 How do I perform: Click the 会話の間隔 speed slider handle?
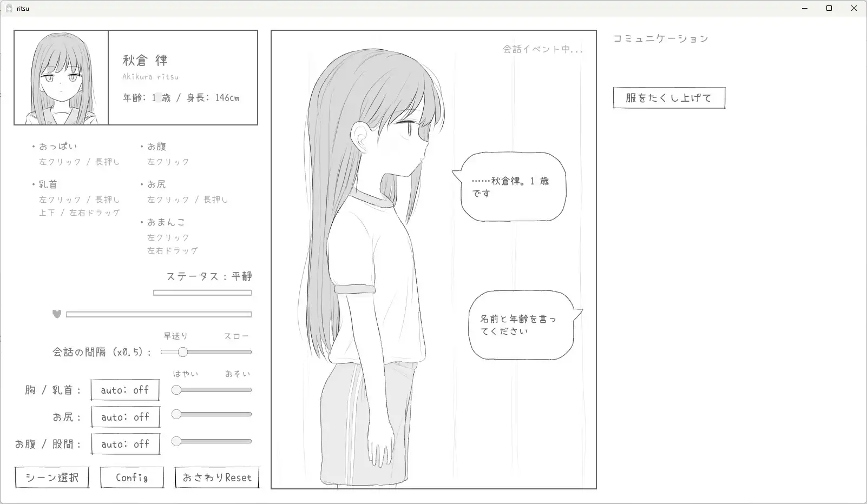[x=183, y=352]
